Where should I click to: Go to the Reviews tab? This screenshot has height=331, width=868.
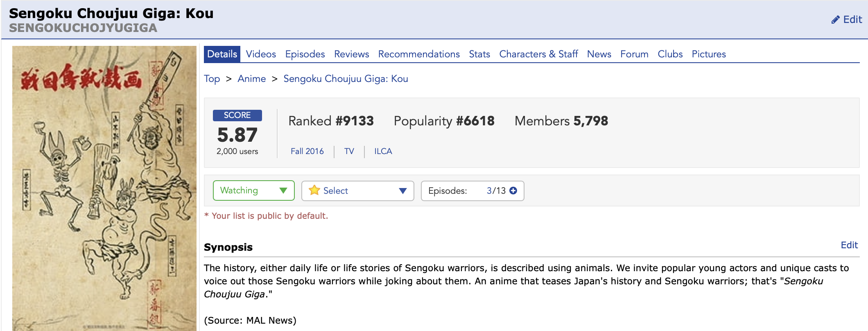pyautogui.click(x=351, y=54)
